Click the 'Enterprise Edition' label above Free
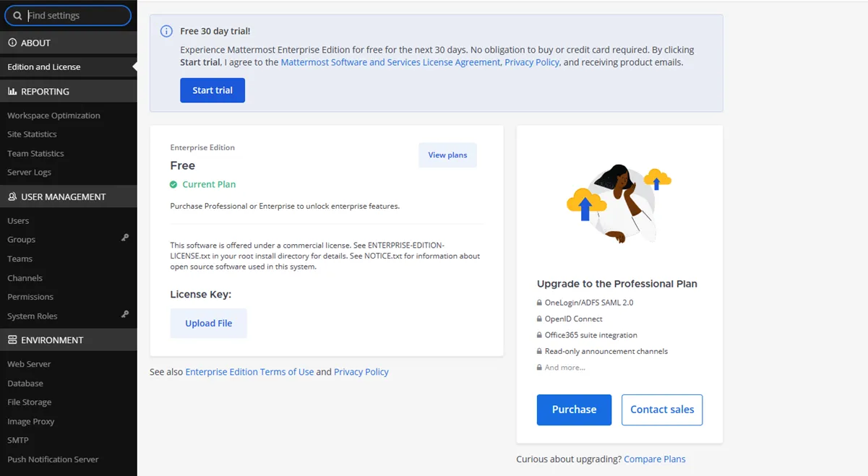Image resolution: width=868 pixels, height=476 pixels. pos(202,147)
